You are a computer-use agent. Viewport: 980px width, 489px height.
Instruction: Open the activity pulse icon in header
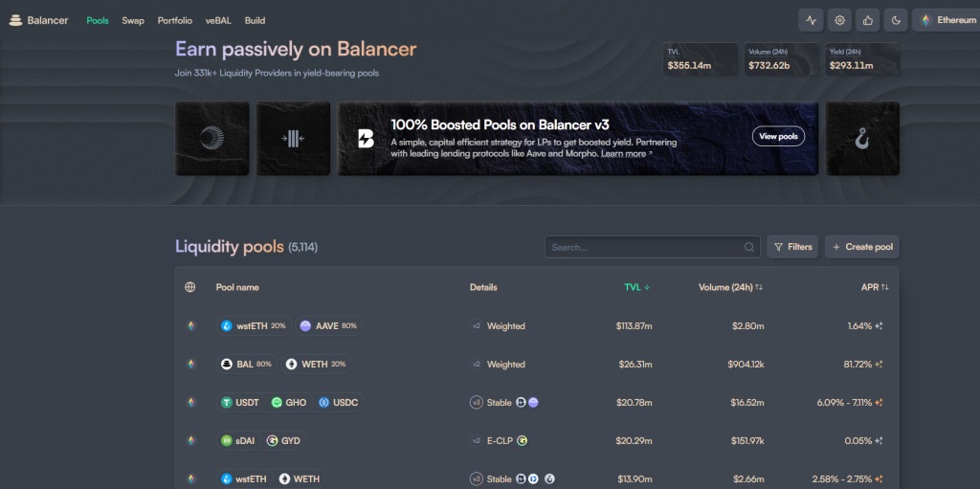(812, 20)
